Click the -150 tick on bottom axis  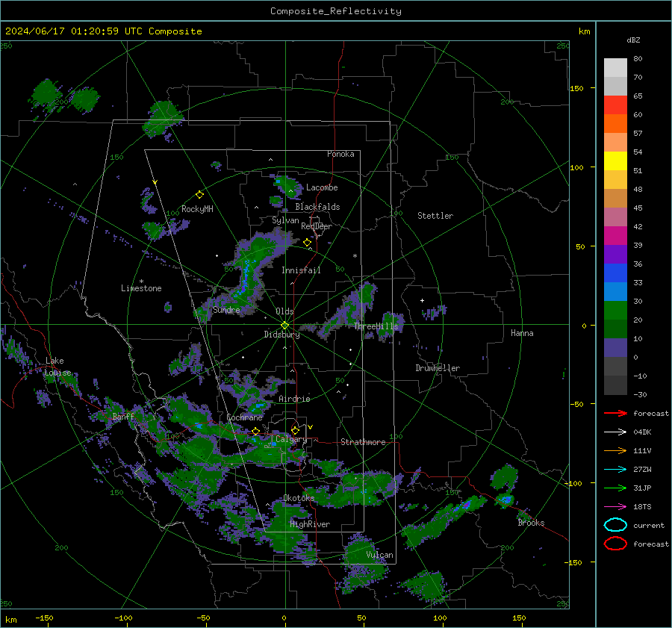(x=44, y=618)
